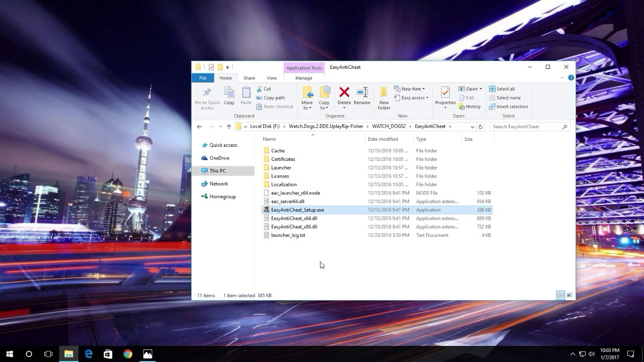Image resolution: width=644 pixels, height=362 pixels.
Task: Click Local Disk (F:) in address bar
Action: click(265, 127)
